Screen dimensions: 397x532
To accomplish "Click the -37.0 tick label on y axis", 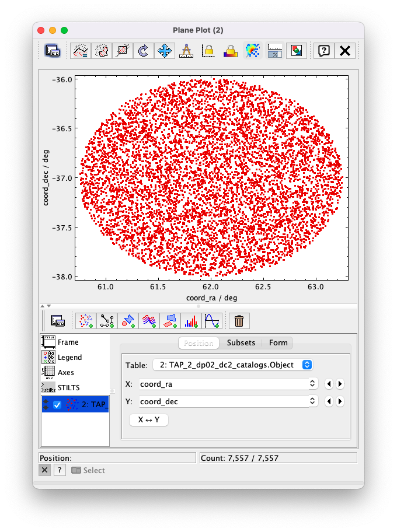I will click(x=62, y=178).
